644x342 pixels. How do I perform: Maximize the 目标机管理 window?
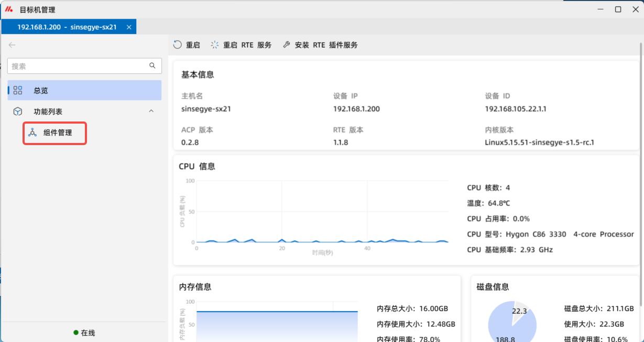(x=618, y=9)
